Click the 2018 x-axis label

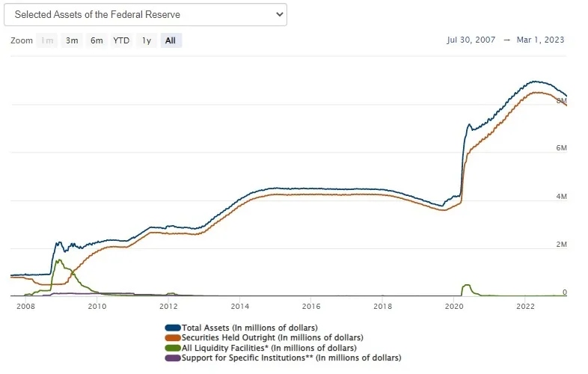(x=382, y=307)
